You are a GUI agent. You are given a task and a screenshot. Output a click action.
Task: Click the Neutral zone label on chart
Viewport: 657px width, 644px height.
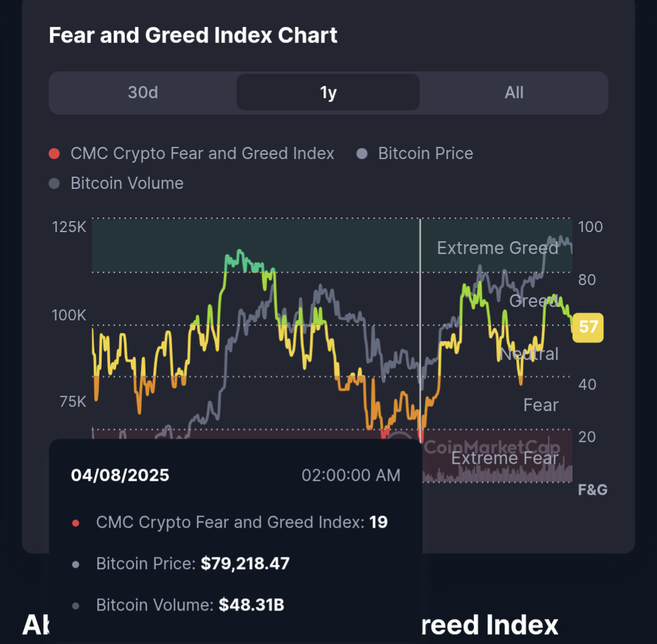(529, 354)
